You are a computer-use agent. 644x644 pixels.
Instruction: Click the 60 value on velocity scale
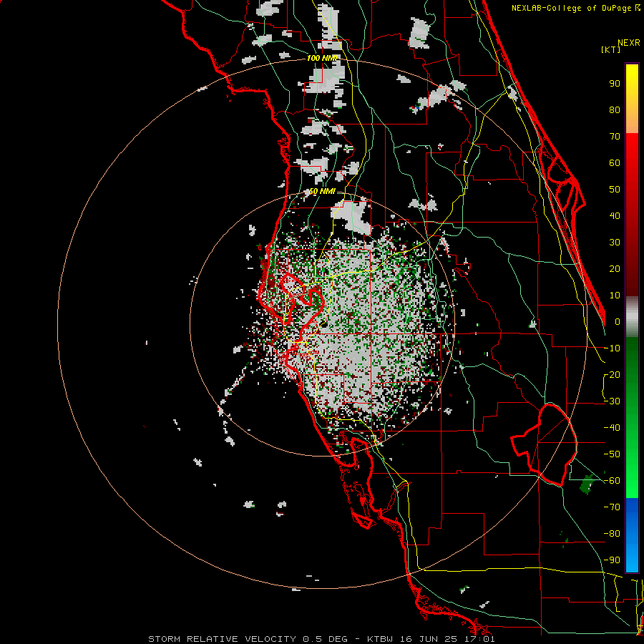[615, 163]
